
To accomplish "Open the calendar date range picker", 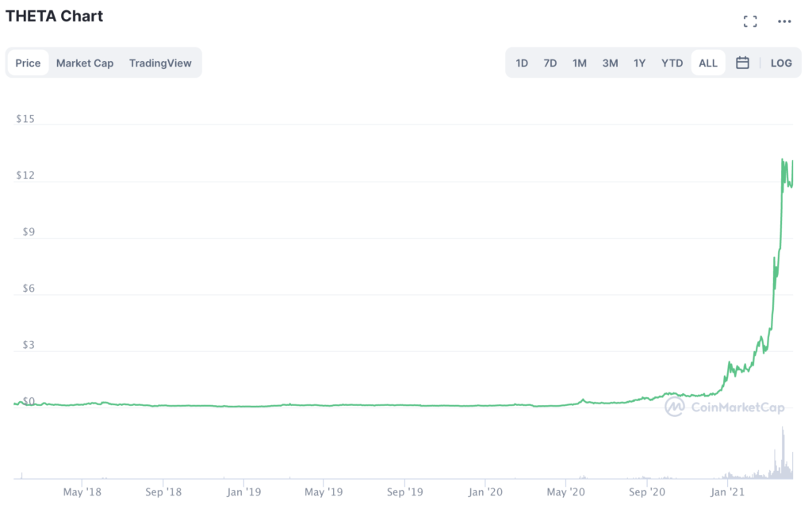I will click(742, 63).
